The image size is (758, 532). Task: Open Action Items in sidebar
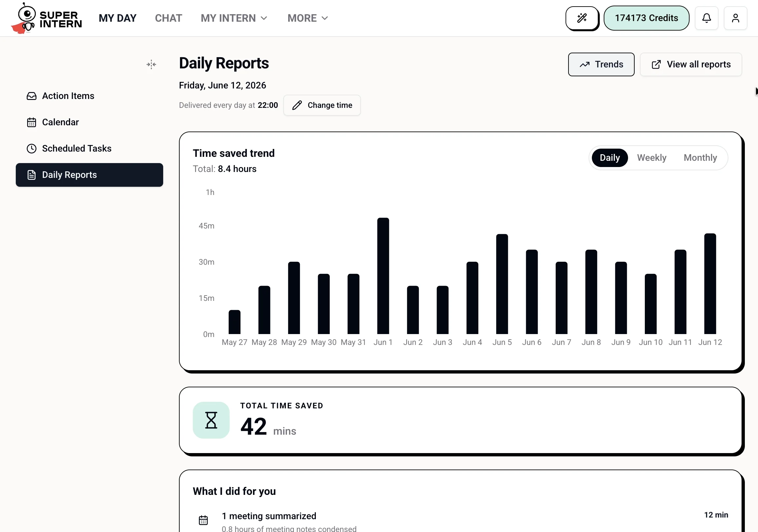coord(89,96)
